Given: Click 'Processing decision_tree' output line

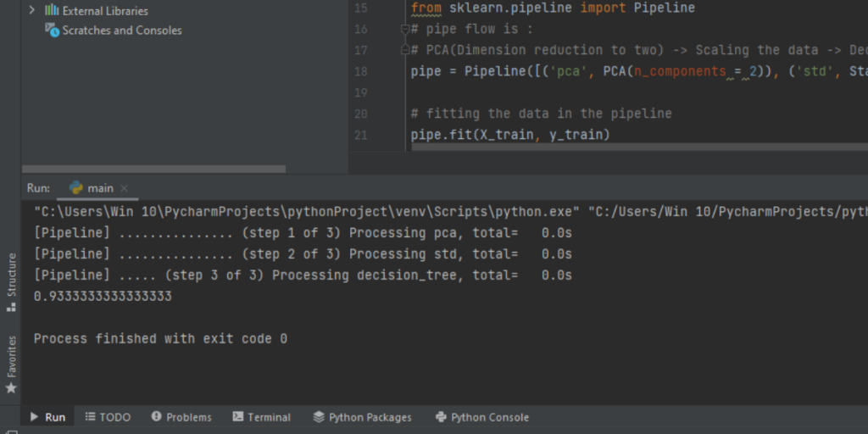Looking at the screenshot, I should (303, 275).
